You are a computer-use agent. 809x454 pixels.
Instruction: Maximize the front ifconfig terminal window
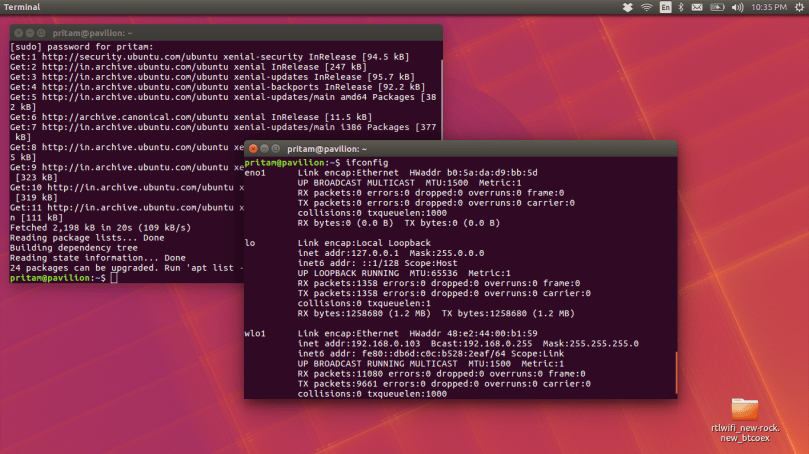coord(276,149)
